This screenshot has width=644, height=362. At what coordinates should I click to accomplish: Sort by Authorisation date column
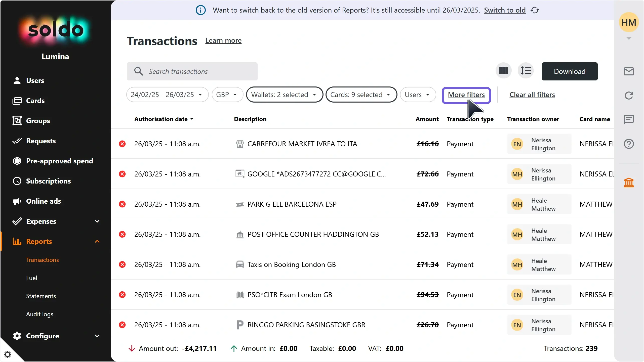pos(164,119)
